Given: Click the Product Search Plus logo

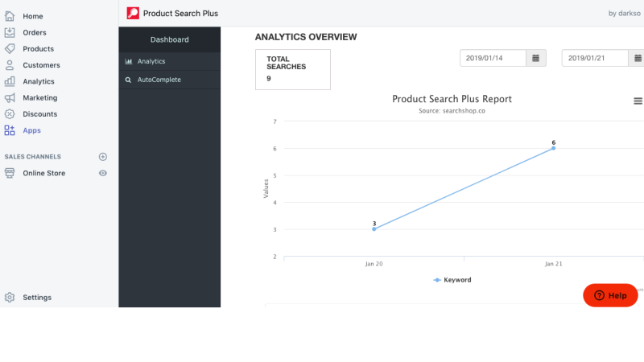Looking at the screenshot, I should [x=133, y=13].
